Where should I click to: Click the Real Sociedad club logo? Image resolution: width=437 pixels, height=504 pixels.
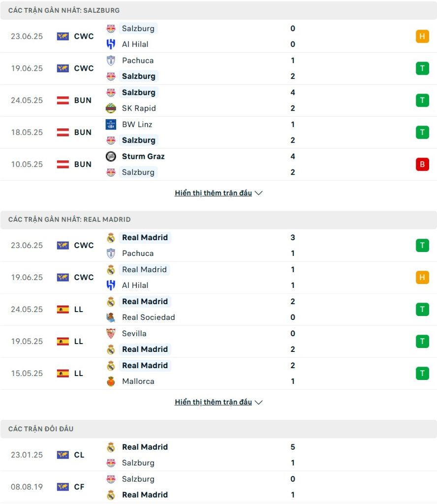point(111,317)
